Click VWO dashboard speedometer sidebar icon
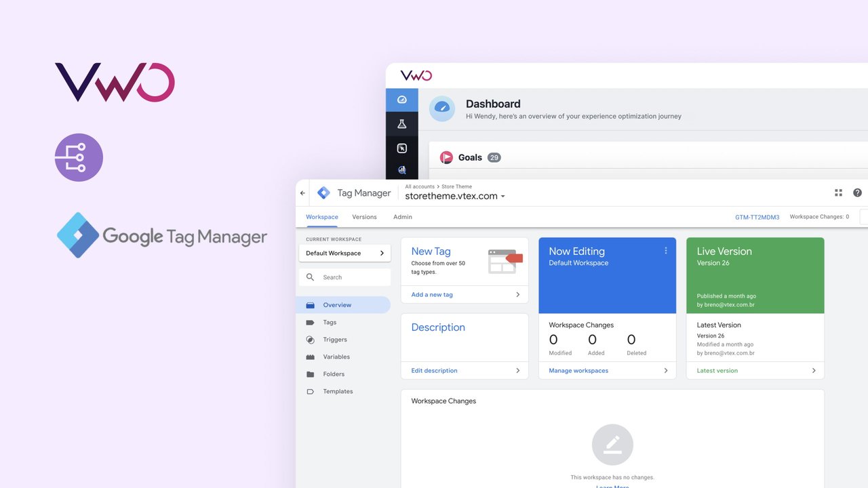The height and width of the screenshot is (488, 868). pyautogui.click(x=402, y=100)
